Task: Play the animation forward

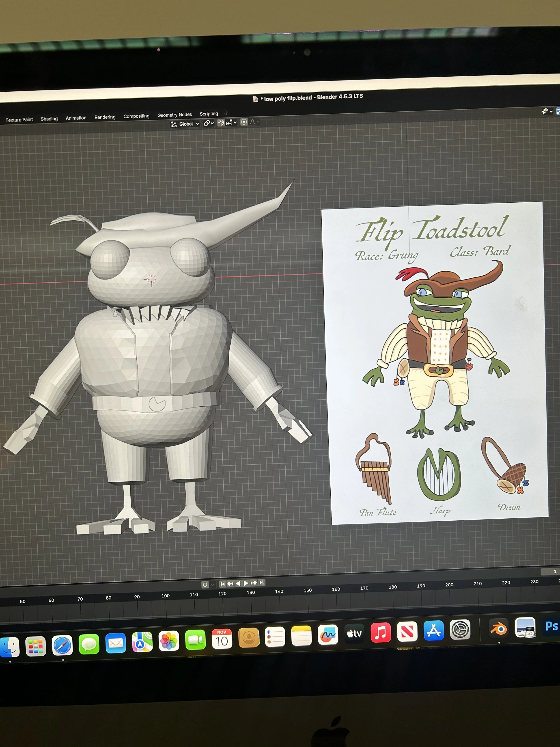Action: coord(246,583)
